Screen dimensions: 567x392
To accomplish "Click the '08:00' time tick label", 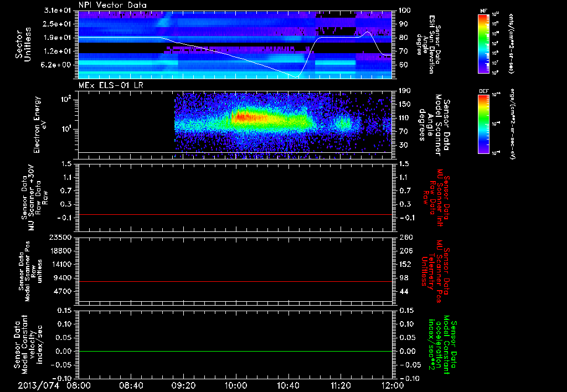I will (79, 386).
